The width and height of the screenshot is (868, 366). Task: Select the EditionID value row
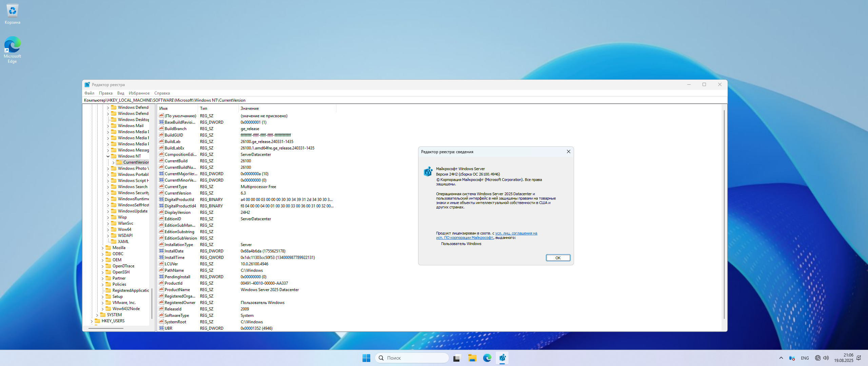coord(247,219)
